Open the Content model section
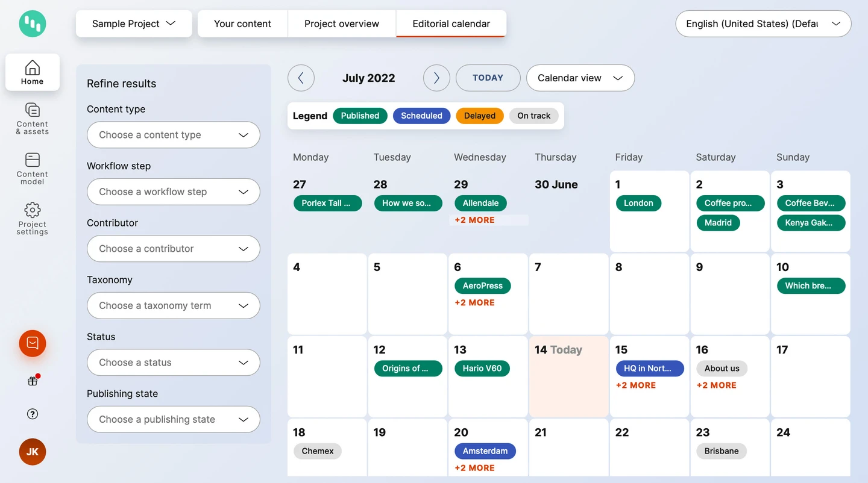 tap(33, 169)
